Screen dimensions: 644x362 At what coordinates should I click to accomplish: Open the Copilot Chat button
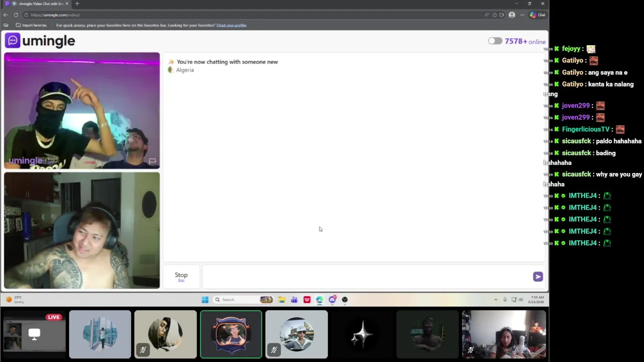(538, 15)
